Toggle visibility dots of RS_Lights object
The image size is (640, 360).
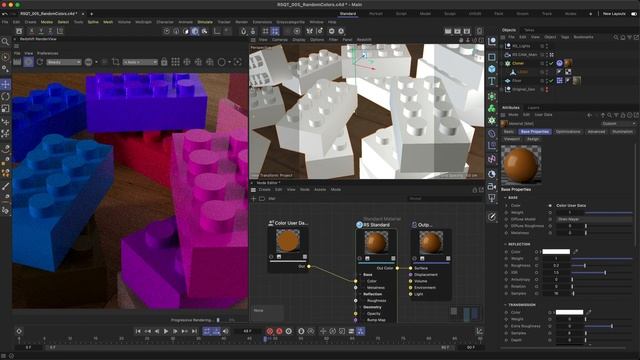pos(547,46)
